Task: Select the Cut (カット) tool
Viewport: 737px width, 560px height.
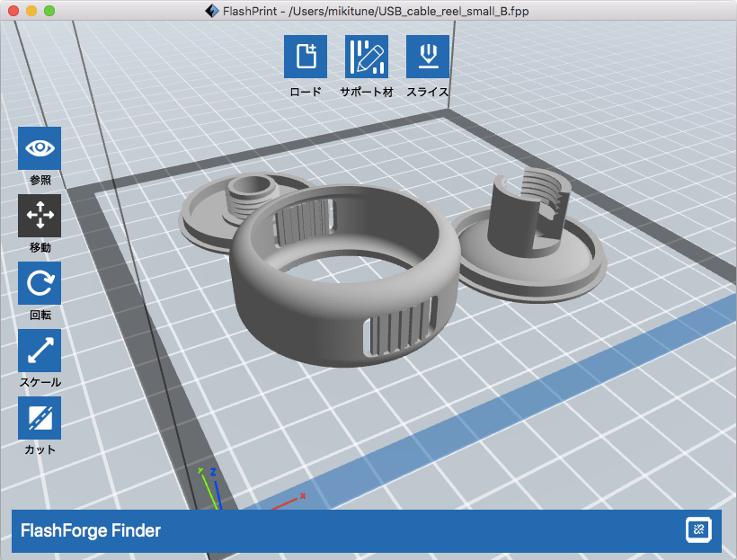Action: (x=40, y=418)
